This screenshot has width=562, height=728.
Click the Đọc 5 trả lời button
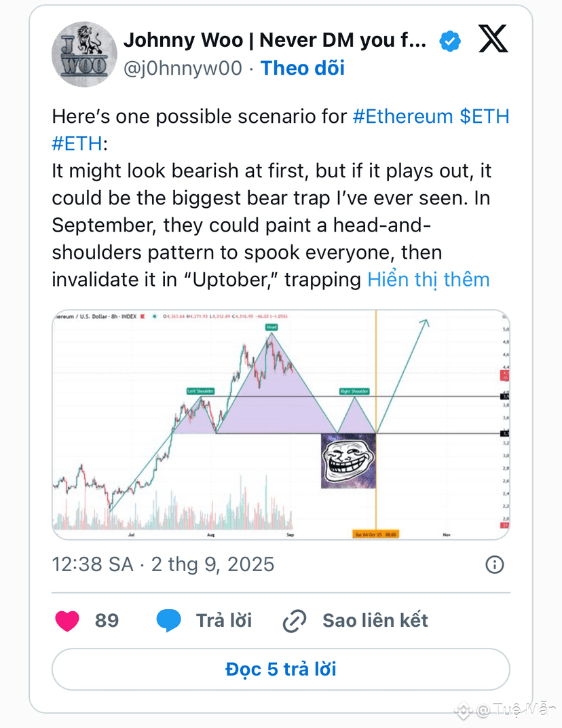pyautogui.click(x=281, y=669)
